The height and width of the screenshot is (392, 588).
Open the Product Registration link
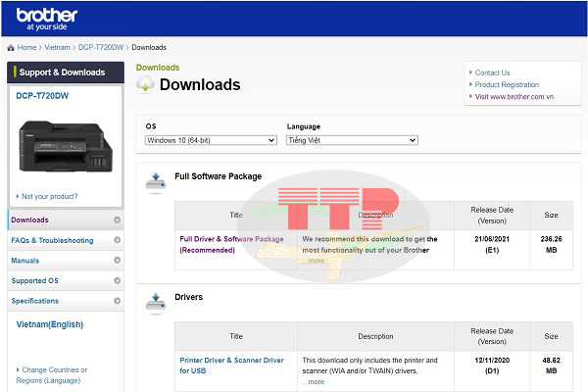(507, 85)
